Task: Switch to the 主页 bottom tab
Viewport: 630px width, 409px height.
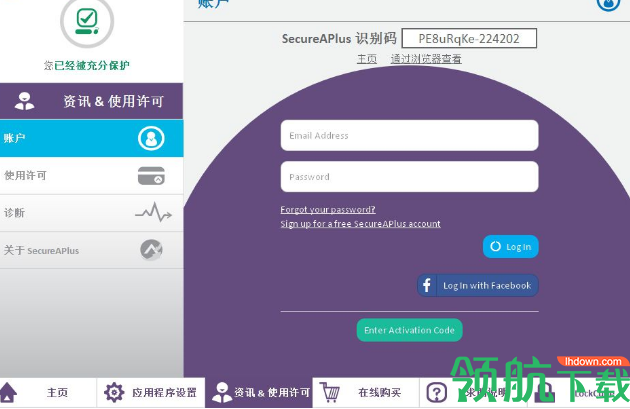Action: coord(48,393)
